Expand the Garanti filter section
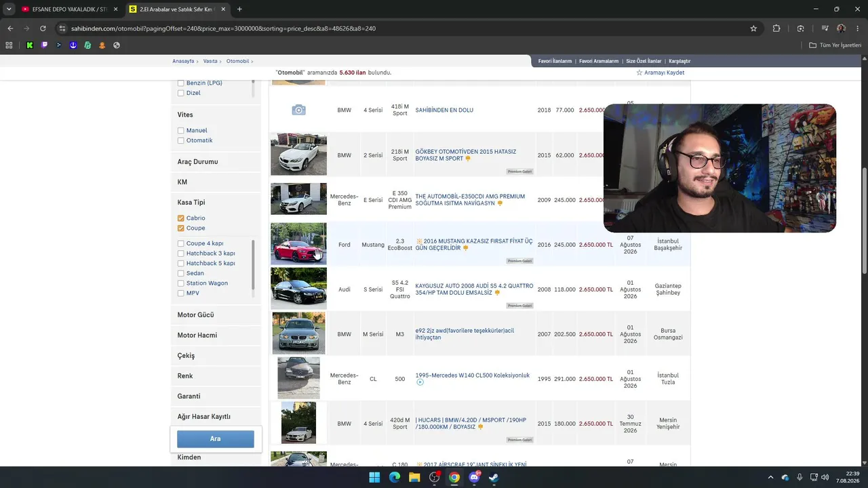The image size is (868, 488). click(x=216, y=396)
